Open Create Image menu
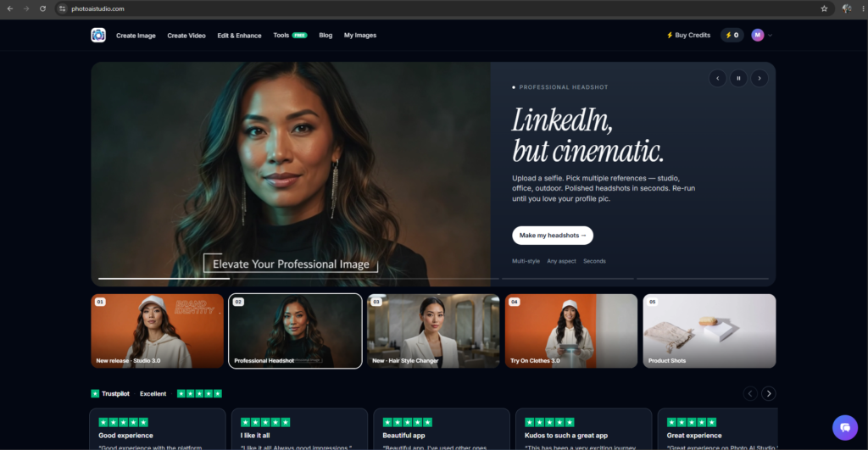The width and height of the screenshot is (868, 450). point(136,36)
